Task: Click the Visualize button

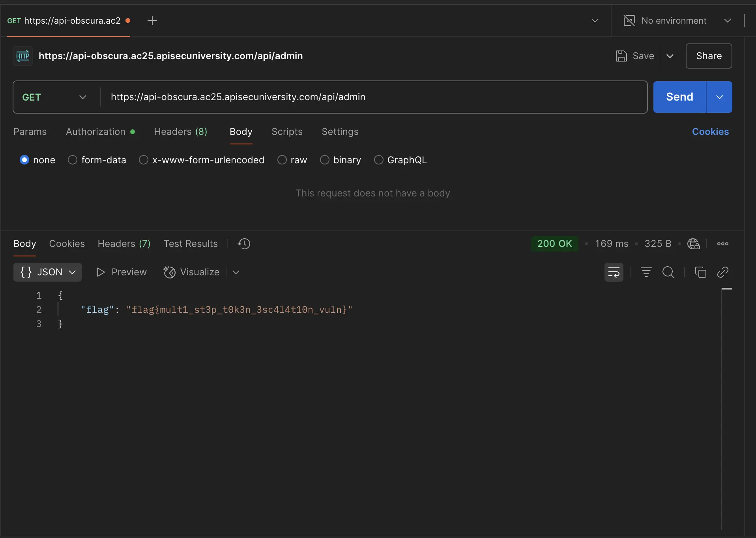Action: (x=192, y=272)
